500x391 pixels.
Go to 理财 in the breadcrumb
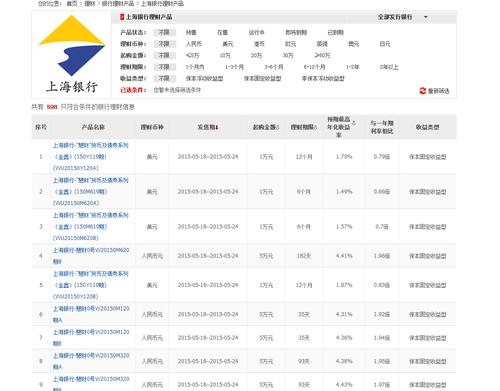click(89, 4)
